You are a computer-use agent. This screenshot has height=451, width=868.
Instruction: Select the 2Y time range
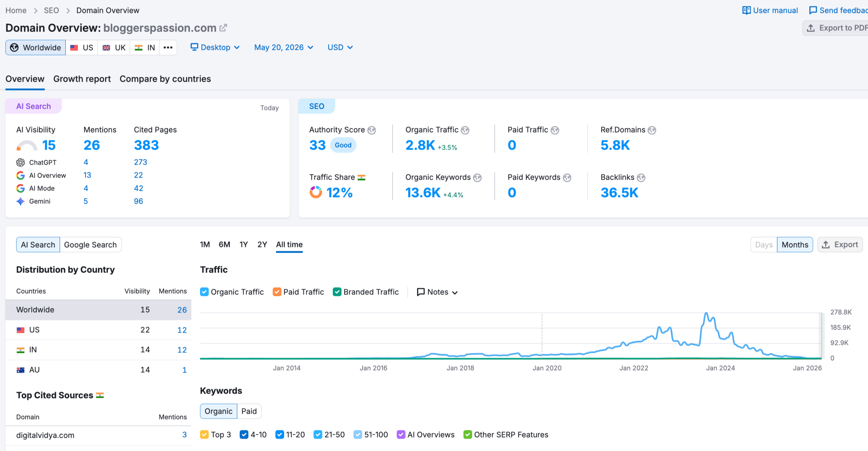[262, 244]
